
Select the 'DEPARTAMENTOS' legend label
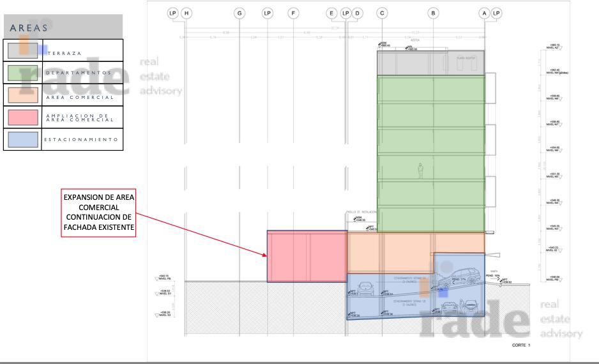pos(79,73)
